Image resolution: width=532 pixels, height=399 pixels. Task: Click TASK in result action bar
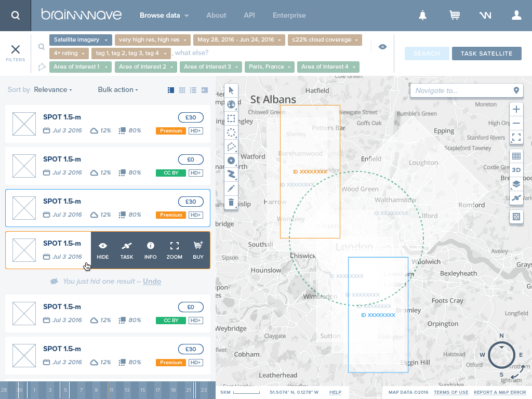click(127, 250)
